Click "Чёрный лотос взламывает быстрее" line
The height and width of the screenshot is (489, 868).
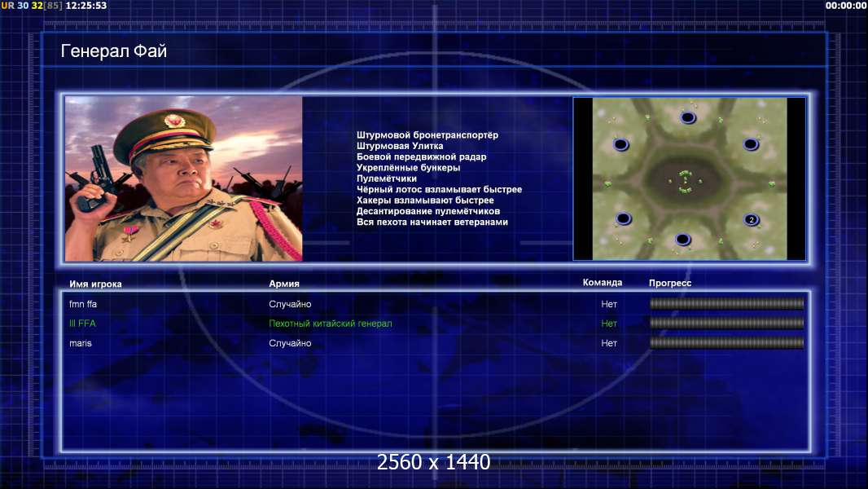tap(439, 189)
